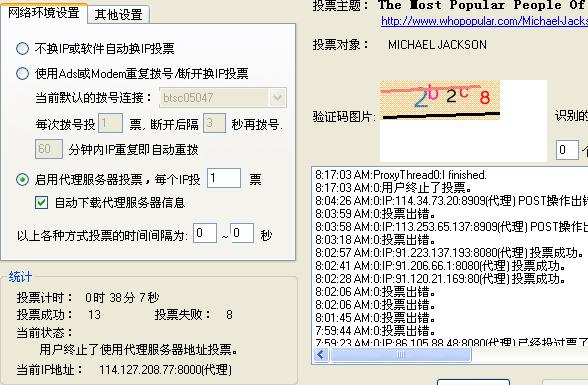This screenshot has width=588, height=385.
Task: Click the seconds-before-redial input field
Action: (x=214, y=123)
